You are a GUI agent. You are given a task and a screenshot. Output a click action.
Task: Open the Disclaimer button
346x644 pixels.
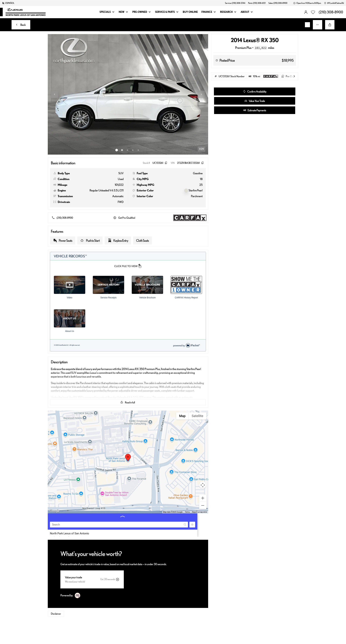[x=56, y=614]
